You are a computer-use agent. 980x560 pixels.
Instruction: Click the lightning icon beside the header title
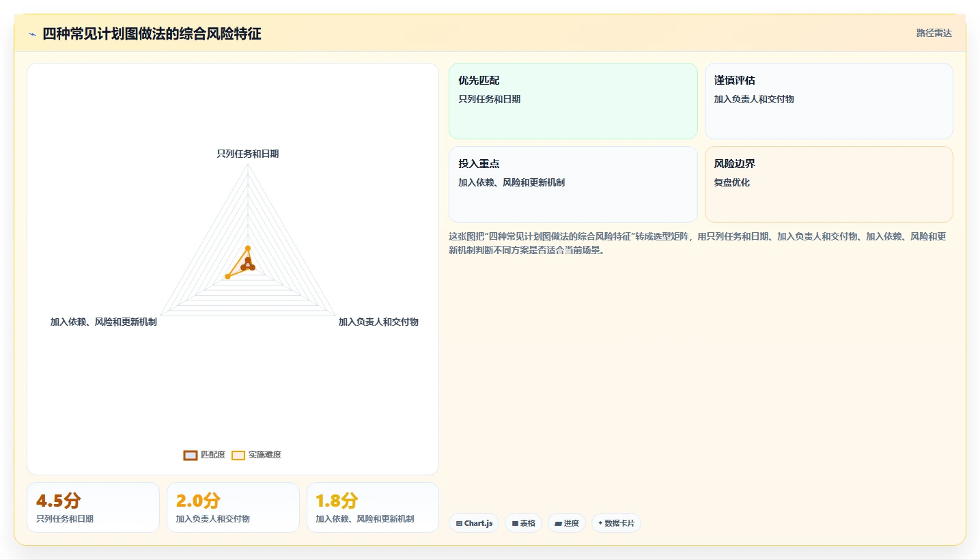coord(32,34)
